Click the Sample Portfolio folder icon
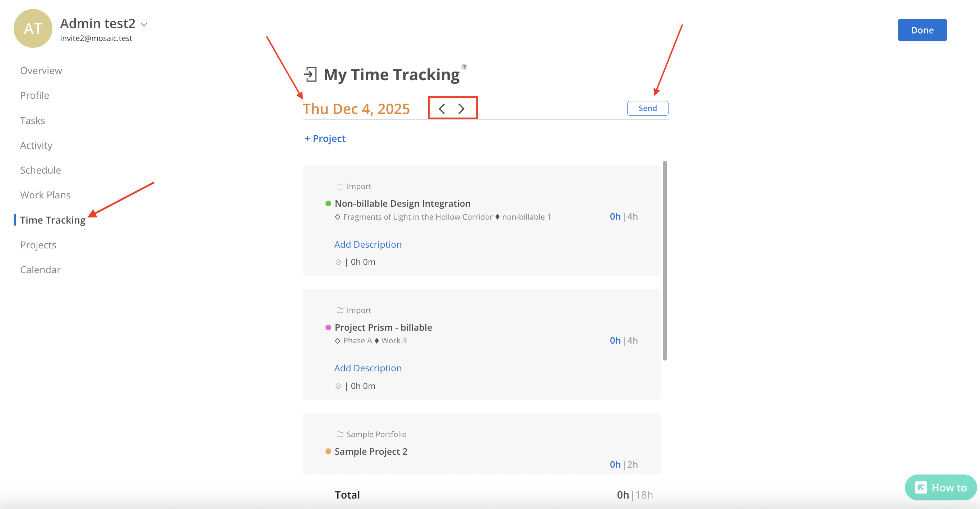 [340, 434]
